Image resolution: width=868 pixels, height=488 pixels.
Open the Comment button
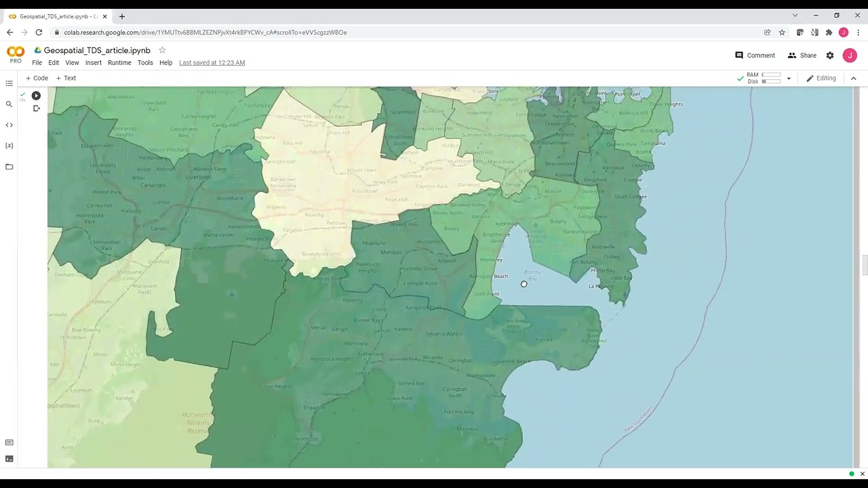point(755,56)
